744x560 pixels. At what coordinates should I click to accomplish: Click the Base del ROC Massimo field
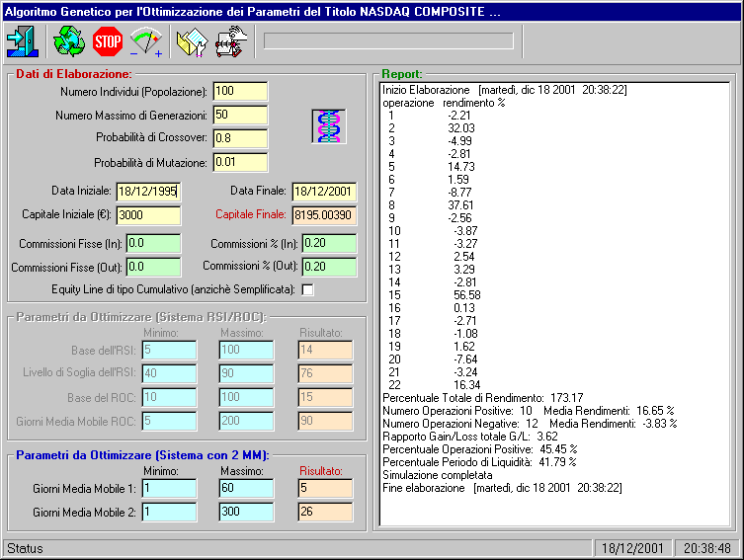[x=247, y=397]
